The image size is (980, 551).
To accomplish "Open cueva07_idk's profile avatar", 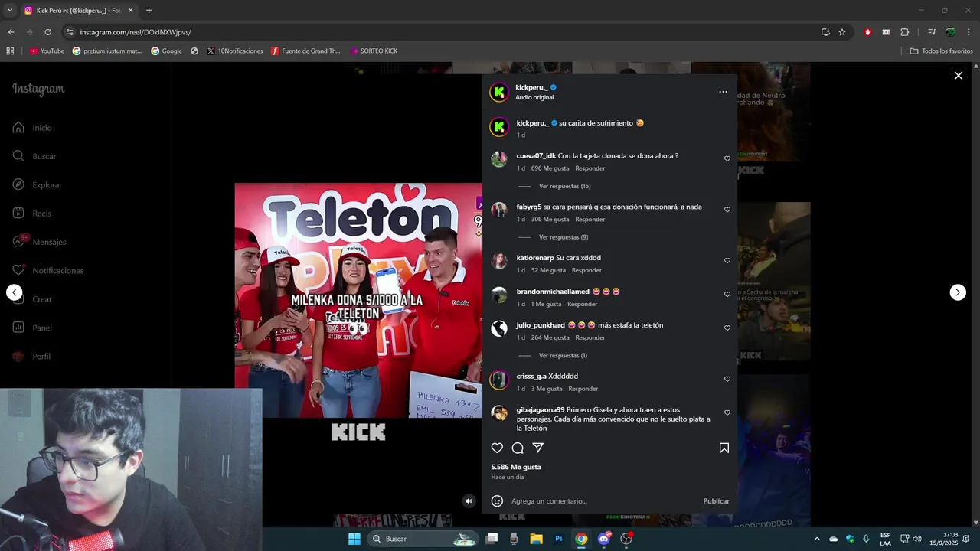I will click(499, 159).
